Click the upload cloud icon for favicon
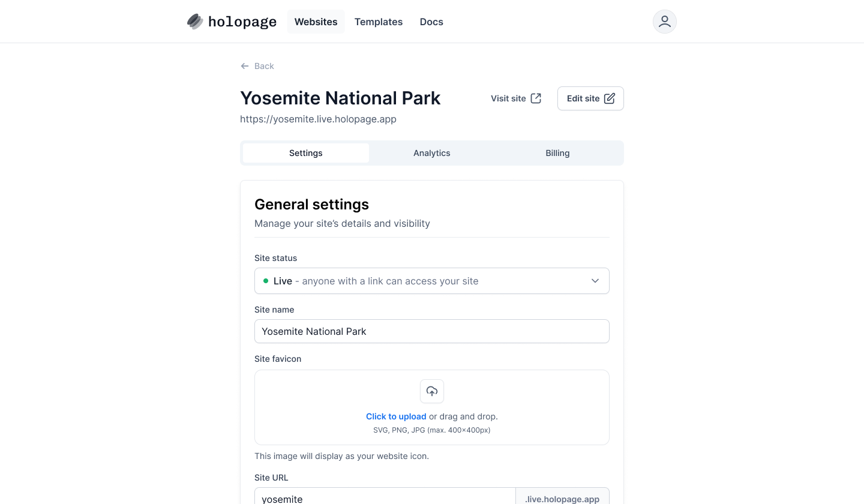Image resolution: width=864 pixels, height=504 pixels. point(431,391)
